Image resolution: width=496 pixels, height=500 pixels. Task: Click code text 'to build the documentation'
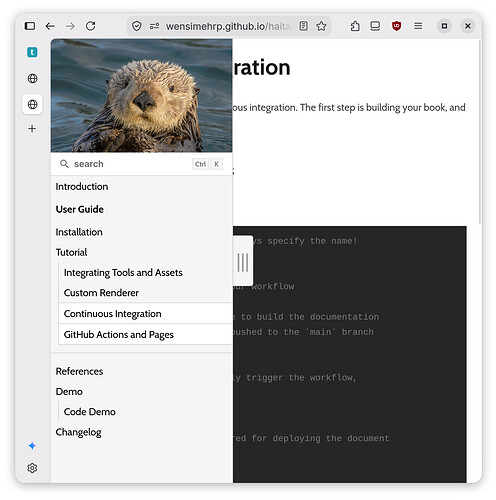pyautogui.click(x=310, y=317)
